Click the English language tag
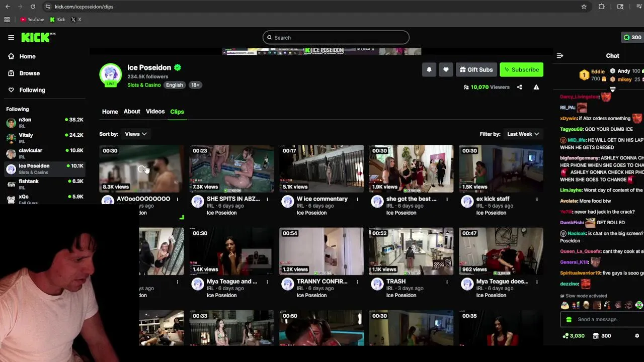Screen dimensions: 644x362 coord(175,85)
